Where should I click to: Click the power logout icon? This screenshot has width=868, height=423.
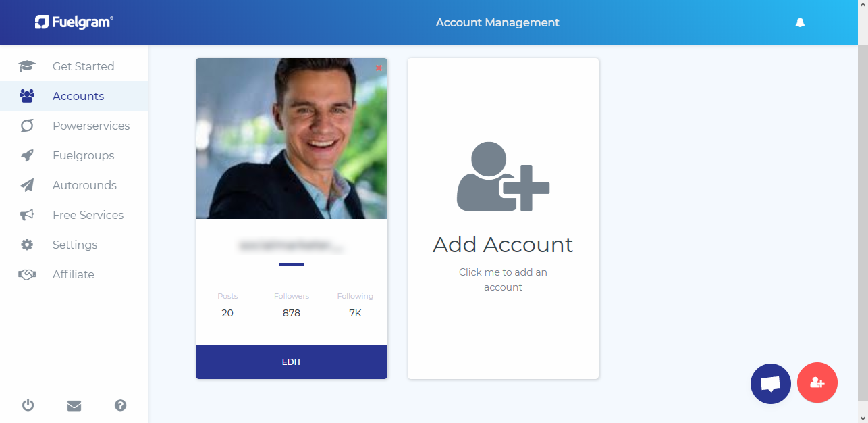[28, 405]
